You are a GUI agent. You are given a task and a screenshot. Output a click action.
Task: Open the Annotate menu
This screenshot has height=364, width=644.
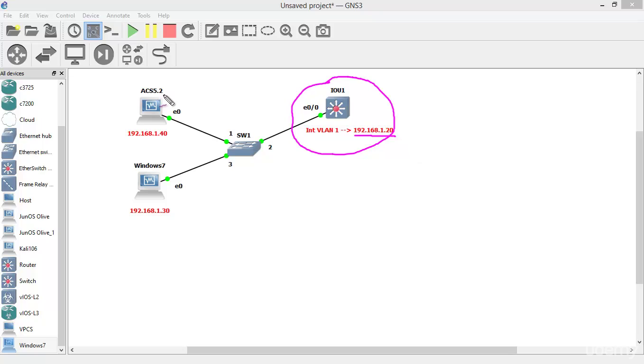[x=118, y=16]
